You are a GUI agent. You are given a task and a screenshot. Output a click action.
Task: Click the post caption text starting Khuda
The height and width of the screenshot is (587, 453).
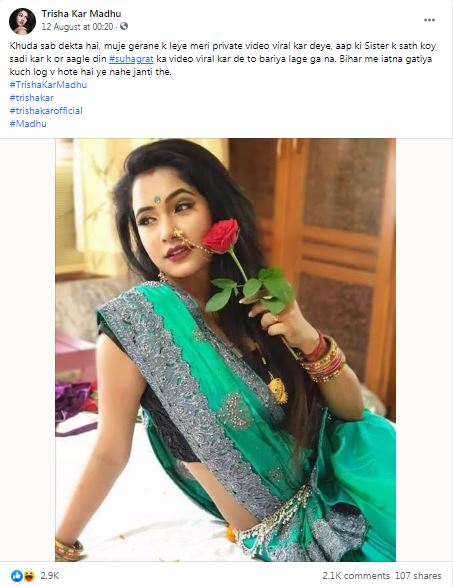222,59
